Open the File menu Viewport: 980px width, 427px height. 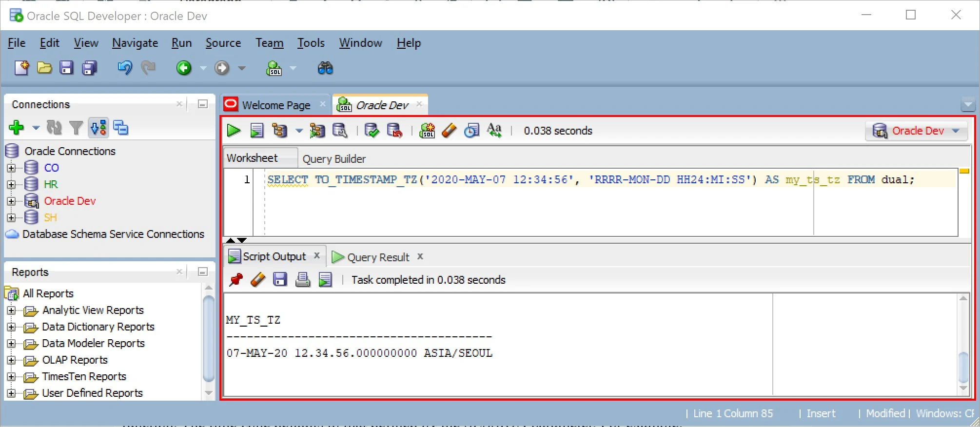[17, 43]
